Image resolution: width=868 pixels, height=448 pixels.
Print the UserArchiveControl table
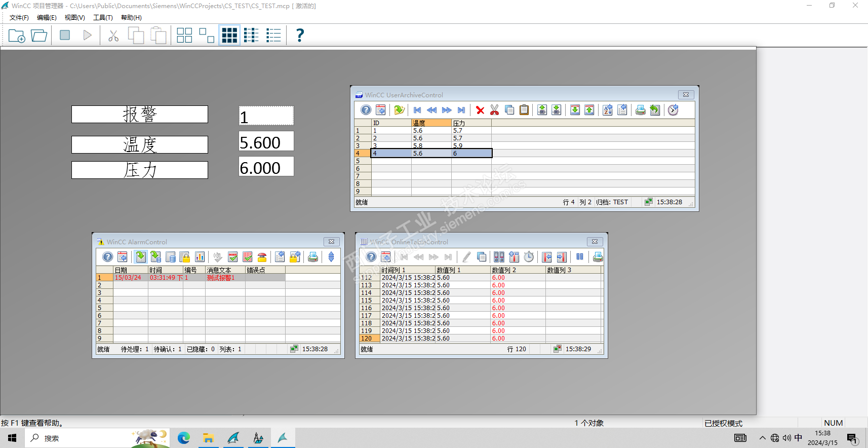click(640, 110)
